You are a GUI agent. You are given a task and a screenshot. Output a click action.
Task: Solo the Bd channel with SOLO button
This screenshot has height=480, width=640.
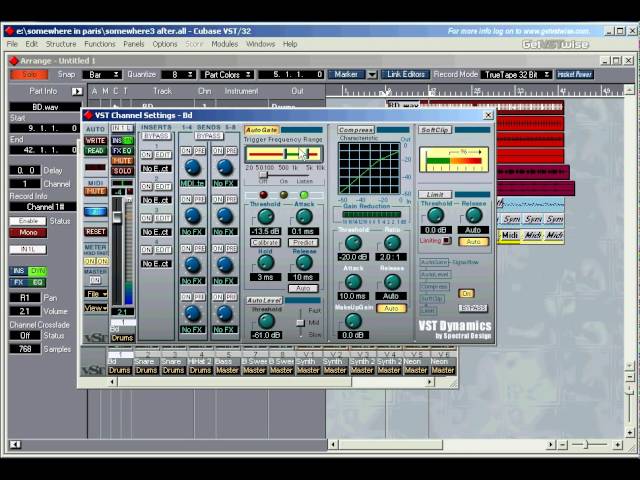[122, 171]
